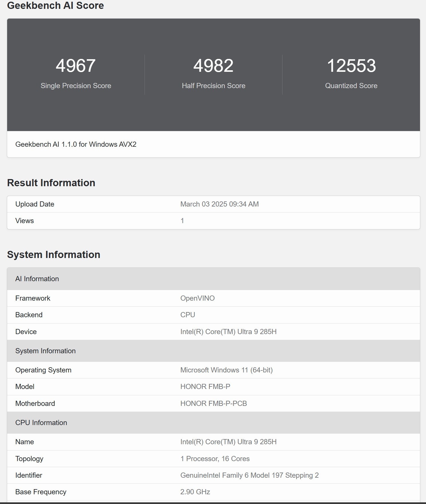Select the upload date March 03 2025

tap(219, 204)
